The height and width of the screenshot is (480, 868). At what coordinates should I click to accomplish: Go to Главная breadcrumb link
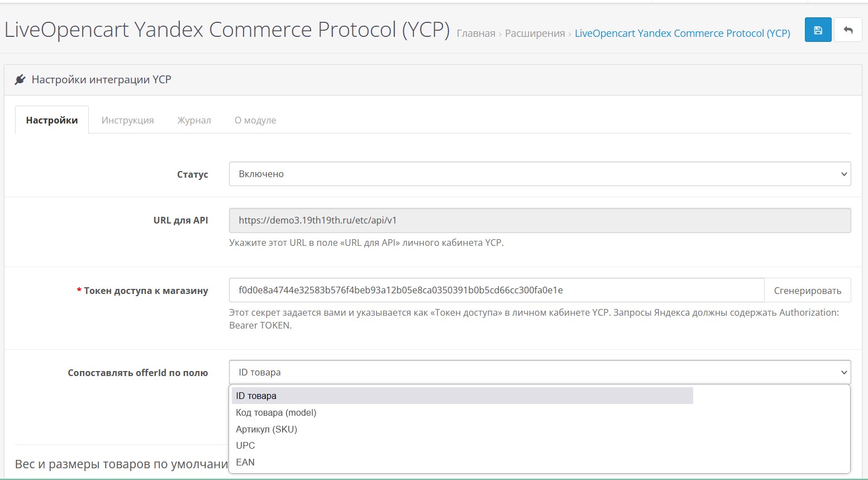pos(476,34)
